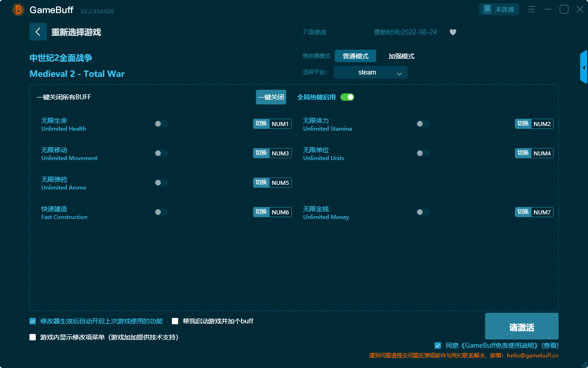Check the launch game and add buff checkbox
Screen dimensions: 588x368
point(175,321)
